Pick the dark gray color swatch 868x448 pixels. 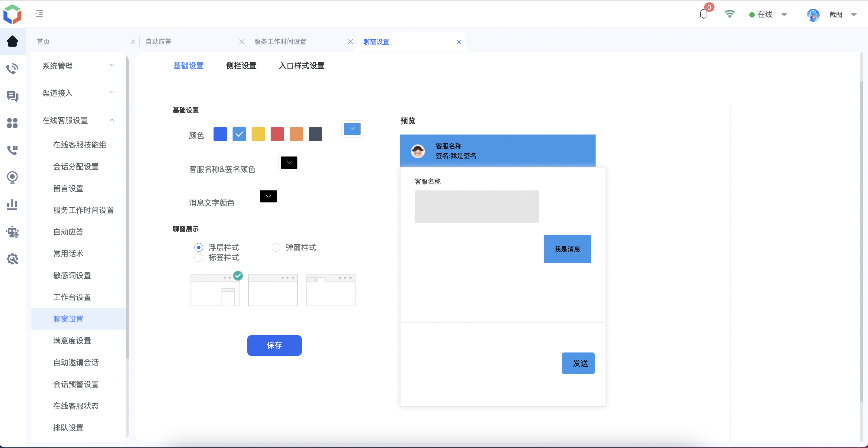315,134
